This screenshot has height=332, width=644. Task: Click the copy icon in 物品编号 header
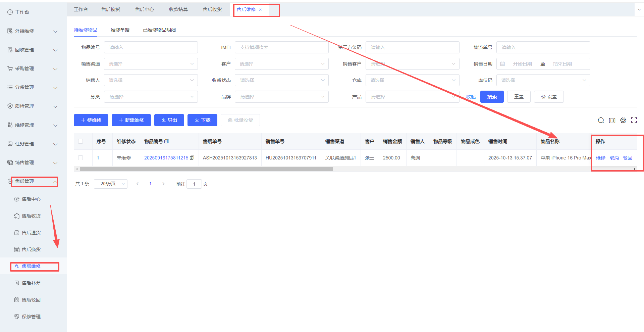point(166,141)
